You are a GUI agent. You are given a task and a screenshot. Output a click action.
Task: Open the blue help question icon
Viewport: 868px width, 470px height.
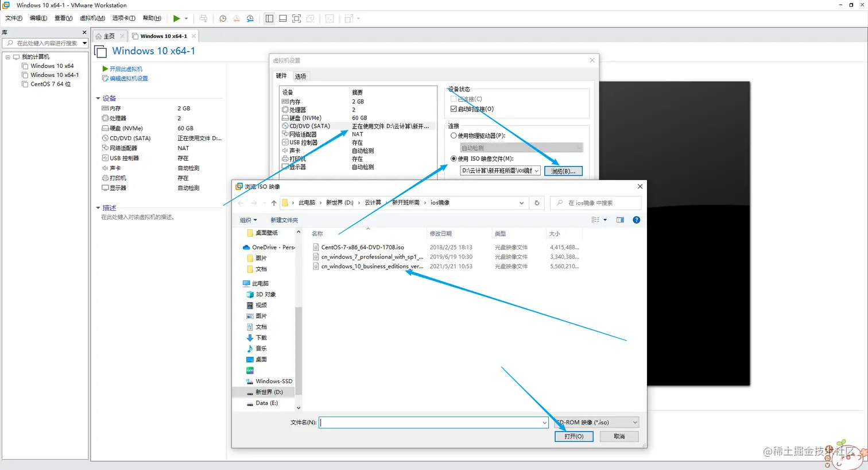click(x=636, y=220)
